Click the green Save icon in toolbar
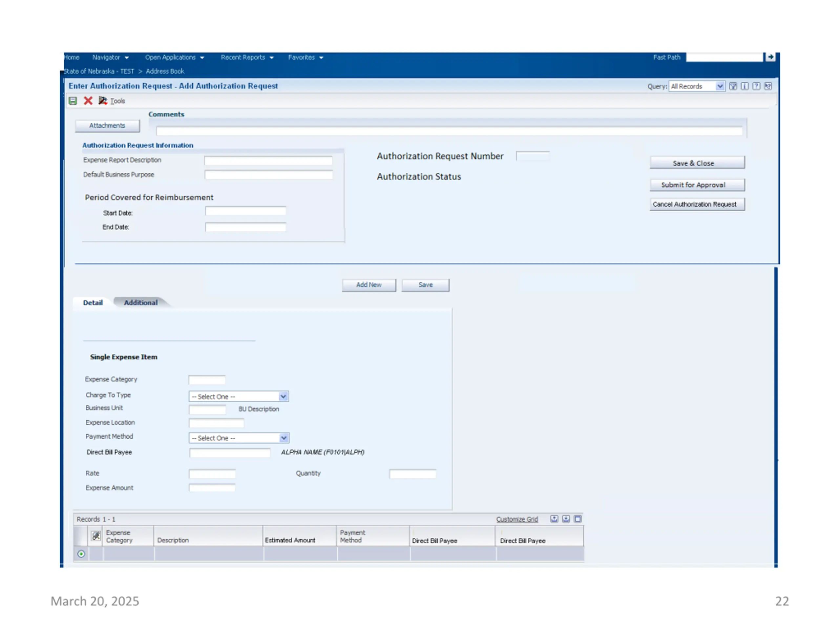This screenshot has width=840, height=630. pos(73,101)
